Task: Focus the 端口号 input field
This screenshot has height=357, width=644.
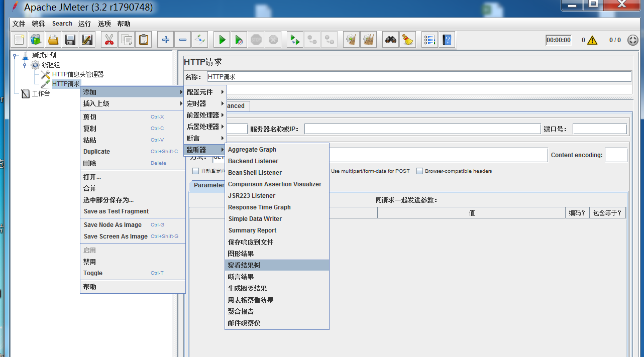Action: pos(600,129)
